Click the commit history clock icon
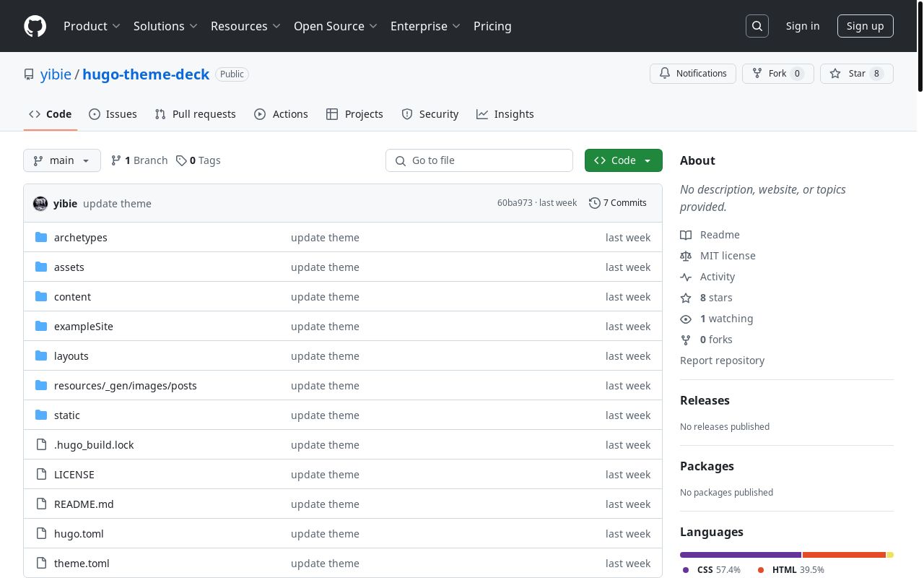Image resolution: width=924 pixels, height=578 pixels. [594, 203]
